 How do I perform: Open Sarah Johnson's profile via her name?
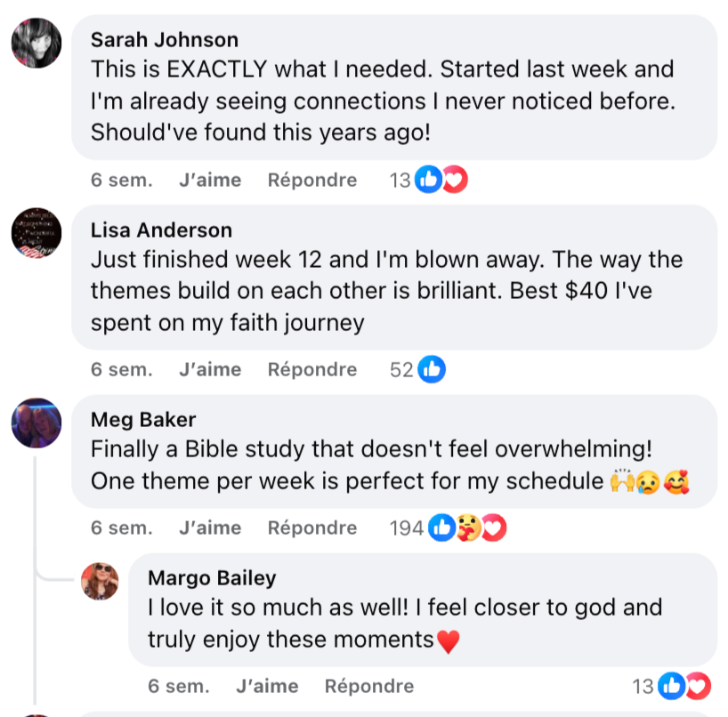(163, 39)
